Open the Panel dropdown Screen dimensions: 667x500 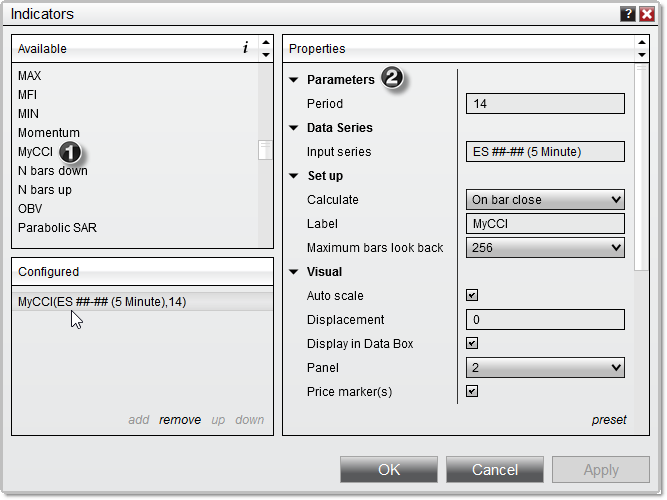pyautogui.click(x=545, y=368)
